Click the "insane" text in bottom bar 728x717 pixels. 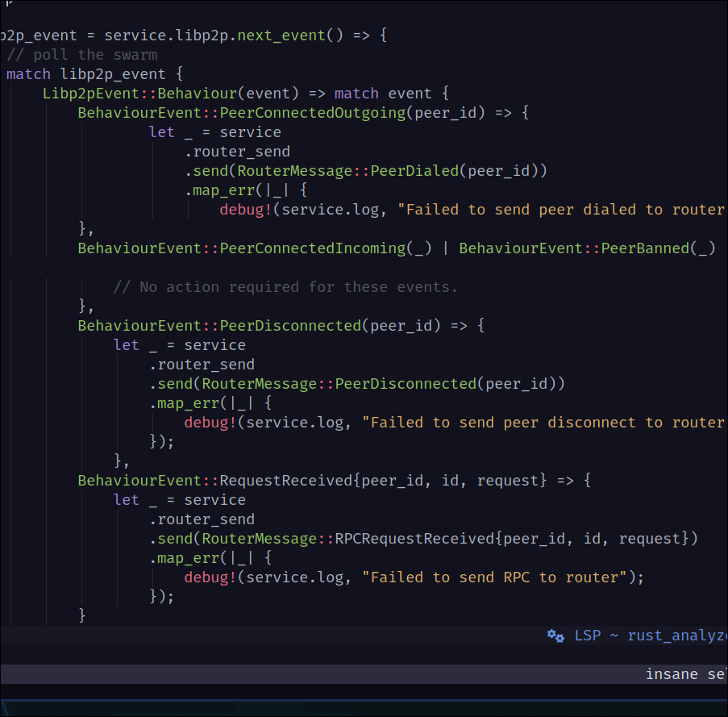click(x=672, y=673)
